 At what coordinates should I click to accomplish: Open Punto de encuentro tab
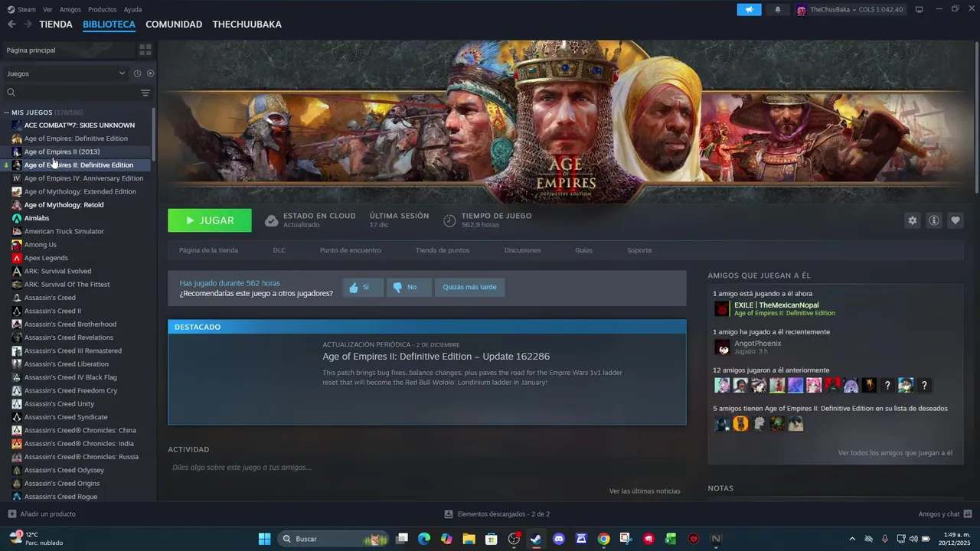coord(351,250)
